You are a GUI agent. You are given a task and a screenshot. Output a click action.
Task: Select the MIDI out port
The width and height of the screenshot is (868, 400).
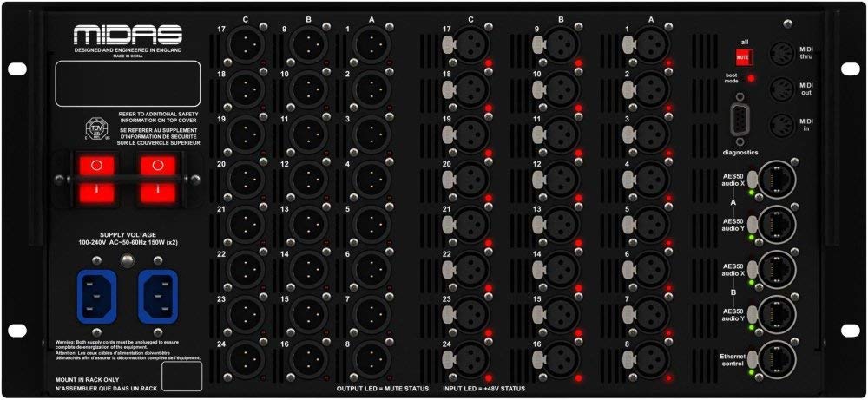pyautogui.click(x=779, y=89)
